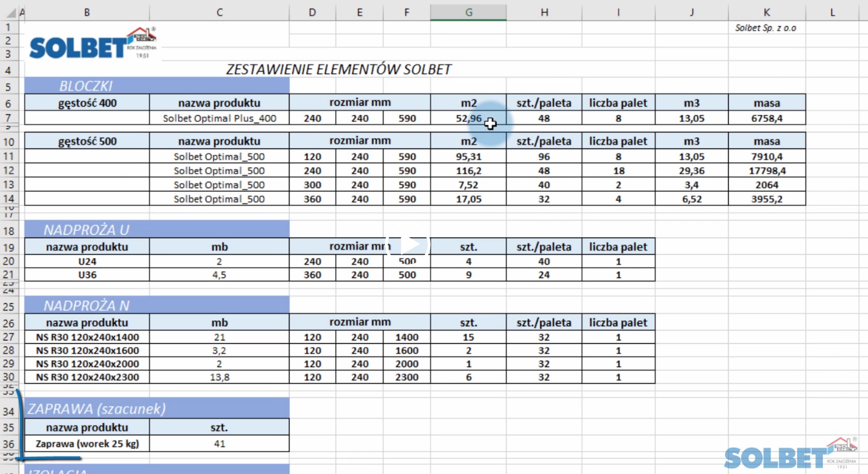Select column K header
Screen dimensions: 868x474
pyautogui.click(x=766, y=12)
